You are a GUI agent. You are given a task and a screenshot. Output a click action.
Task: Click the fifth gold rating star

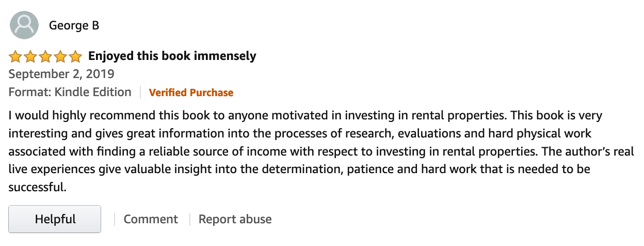tap(75, 56)
